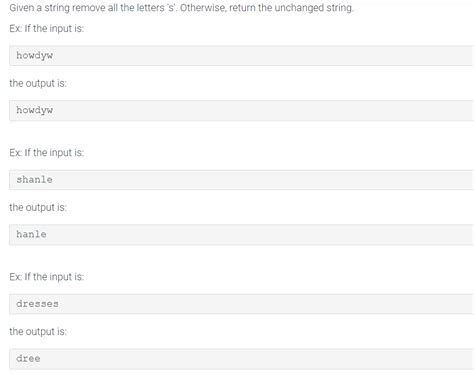This screenshot has width=474, height=374.
Task: Click "Ex: If the input is:" above shanle
Action: [x=47, y=153]
